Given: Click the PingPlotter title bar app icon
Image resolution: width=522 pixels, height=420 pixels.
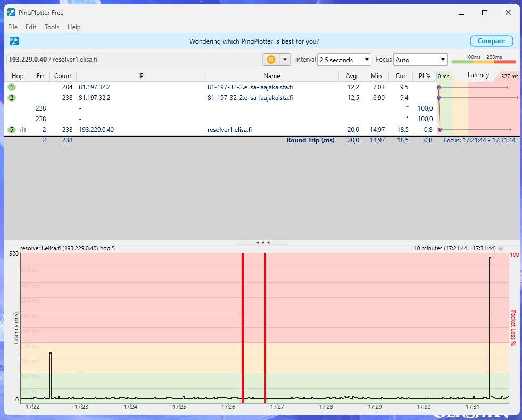Looking at the screenshot, I should (x=11, y=13).
